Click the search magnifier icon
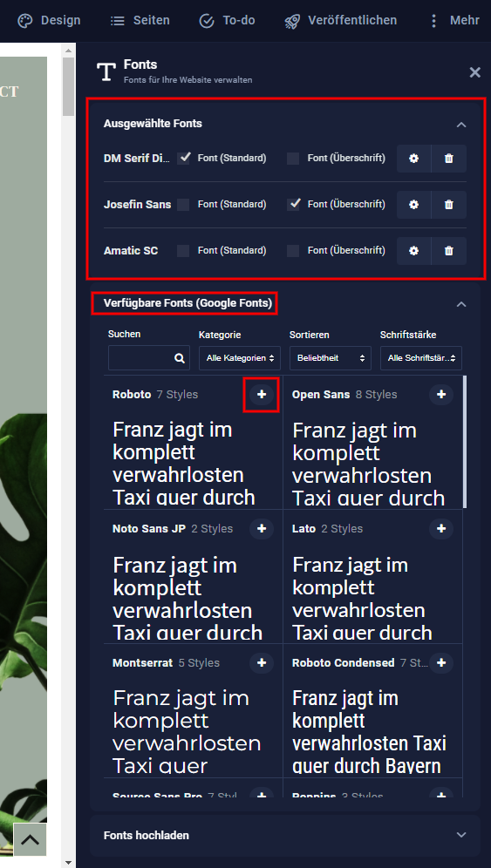Image resolution: width=491 pixels, height=868 pixels. [x=179, y=358]
